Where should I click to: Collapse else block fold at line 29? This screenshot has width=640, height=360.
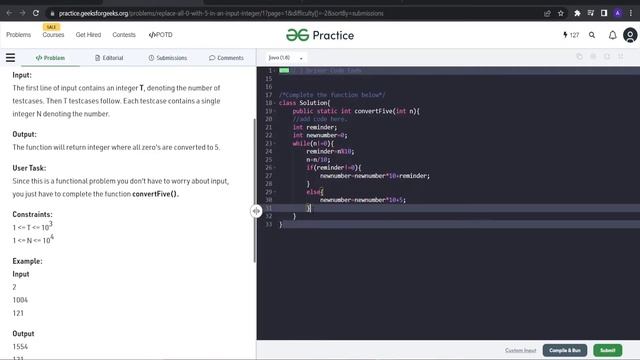click(x=275, y=192)
